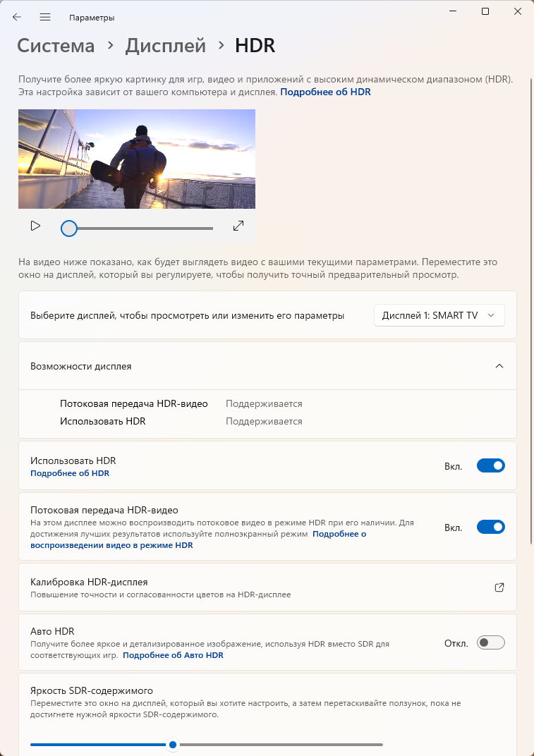Close the Settings window
The height and width of the screenshot is (756, 534).
[518, 11]
